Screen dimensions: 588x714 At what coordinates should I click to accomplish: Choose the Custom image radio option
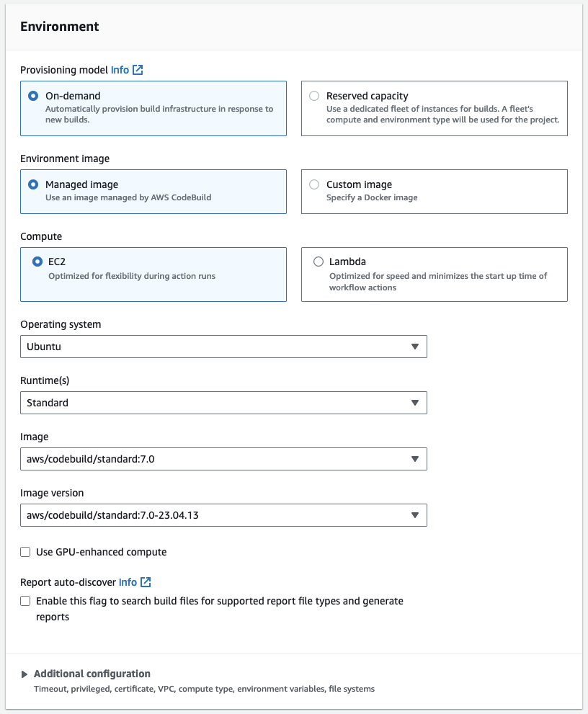[314, 184]
